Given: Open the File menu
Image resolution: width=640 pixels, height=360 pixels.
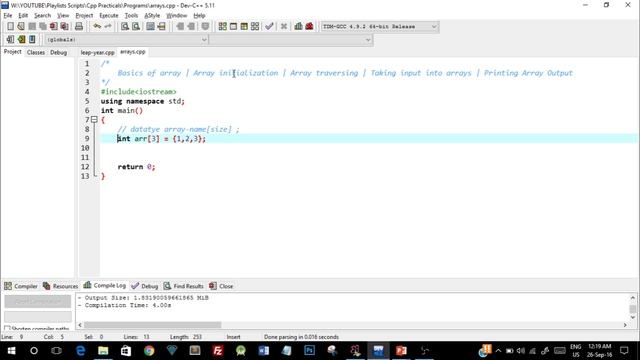Looking at the screenshot, I should click(x=8, y=16).
